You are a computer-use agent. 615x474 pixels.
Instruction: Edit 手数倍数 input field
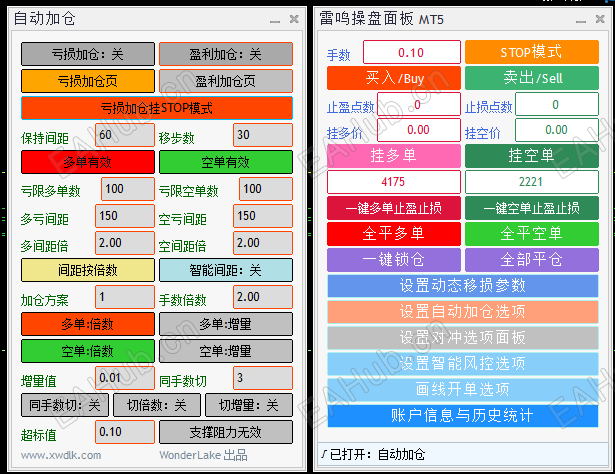click(x=263, y=297)
